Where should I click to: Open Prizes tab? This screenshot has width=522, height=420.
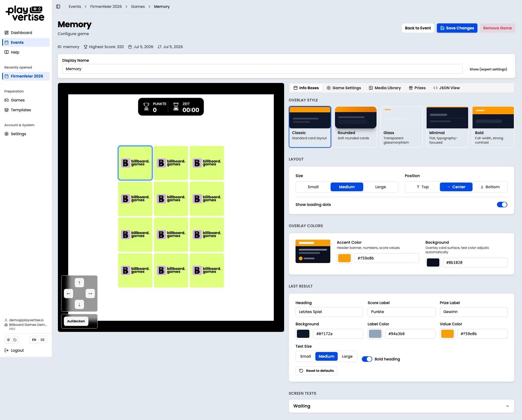tap(417, 88)
